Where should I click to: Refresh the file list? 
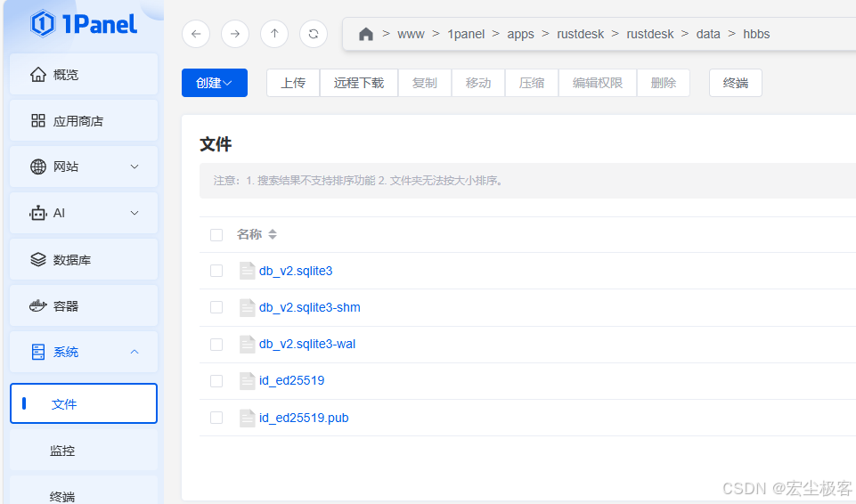click(314, 34)
